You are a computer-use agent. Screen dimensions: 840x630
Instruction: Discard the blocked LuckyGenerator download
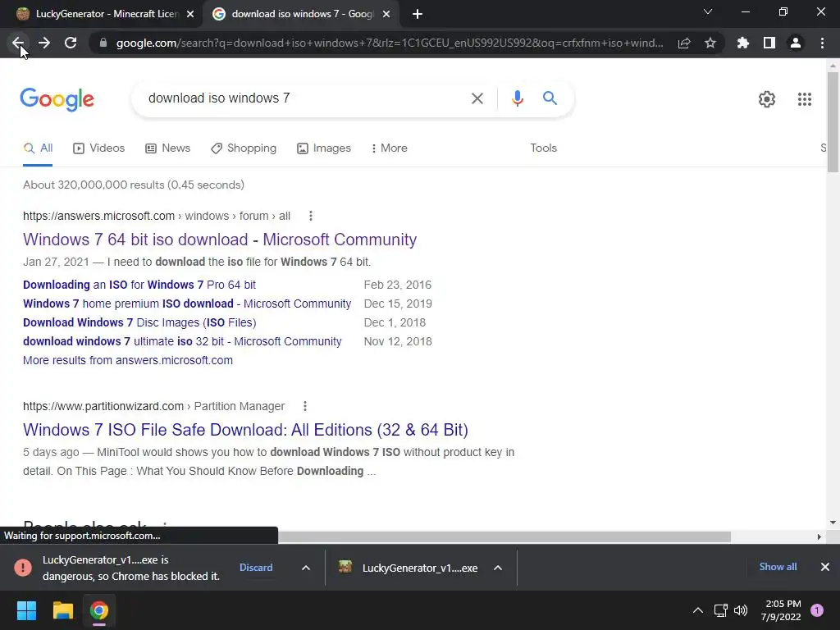pos(256,568)
